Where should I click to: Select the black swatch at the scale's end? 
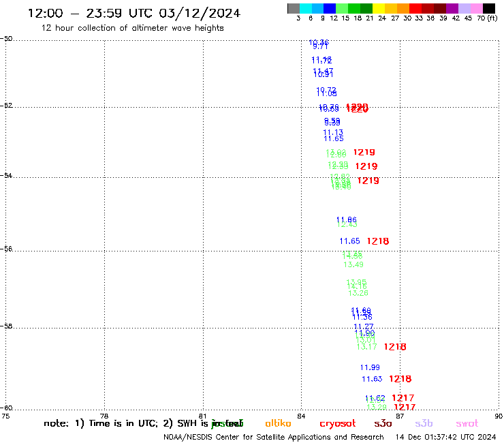pos(488,8)
